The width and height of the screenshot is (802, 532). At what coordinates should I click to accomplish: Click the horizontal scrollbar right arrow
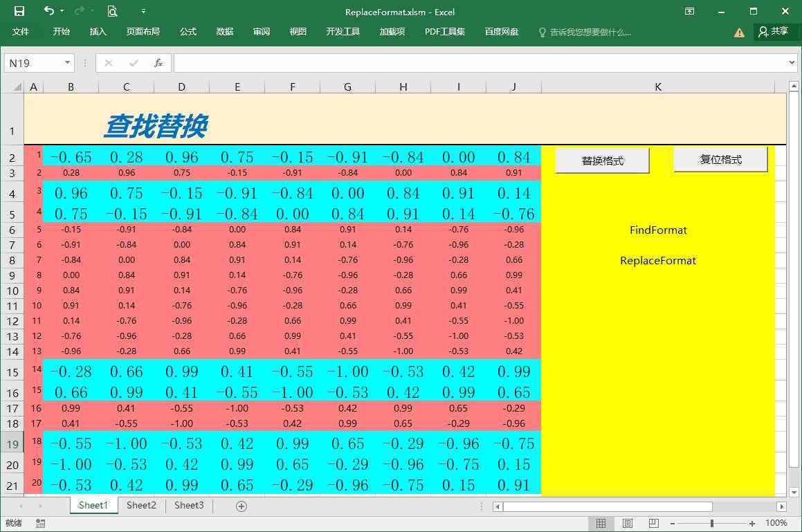pos(781,506)
